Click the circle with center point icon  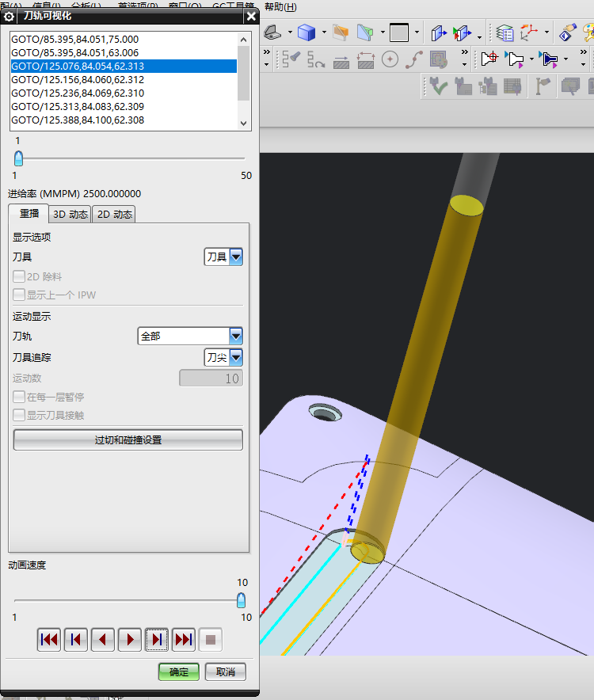(390, 59)
